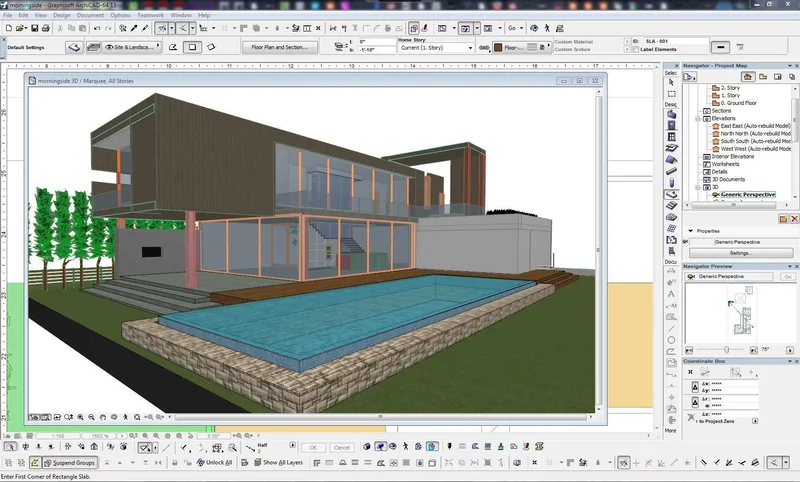Inject parameters with the syringe icon
800x482 pixels.
click(x=145, y=28)
